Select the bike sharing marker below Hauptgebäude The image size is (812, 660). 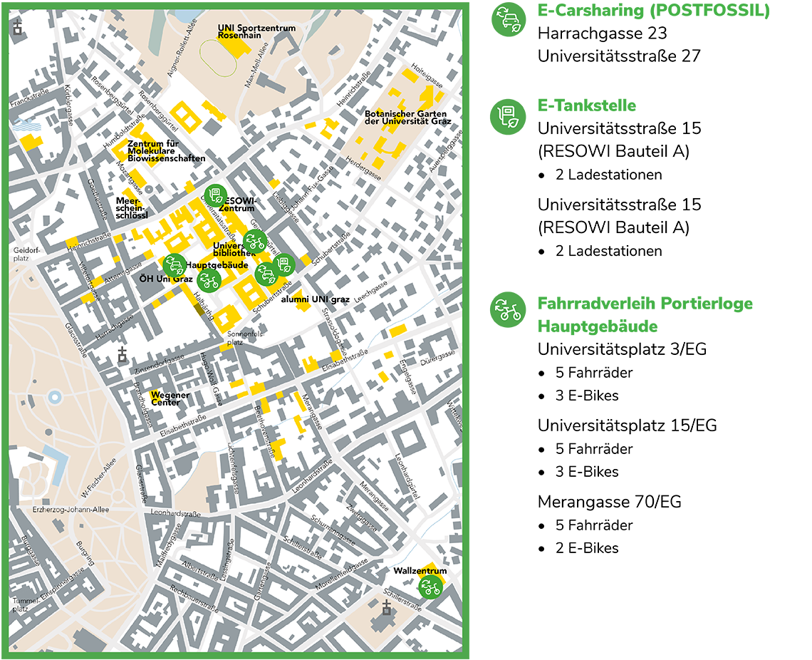pos(209,281)
